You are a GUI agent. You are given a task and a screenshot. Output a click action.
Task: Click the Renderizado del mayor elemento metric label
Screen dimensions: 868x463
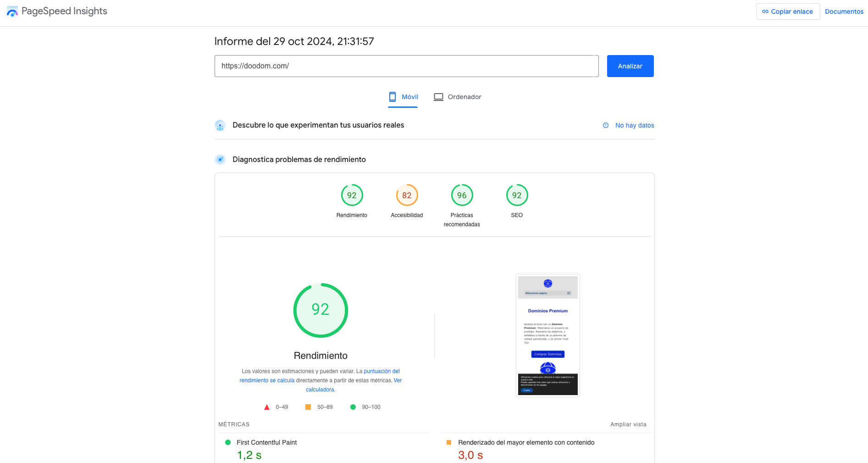coord(526,442)
